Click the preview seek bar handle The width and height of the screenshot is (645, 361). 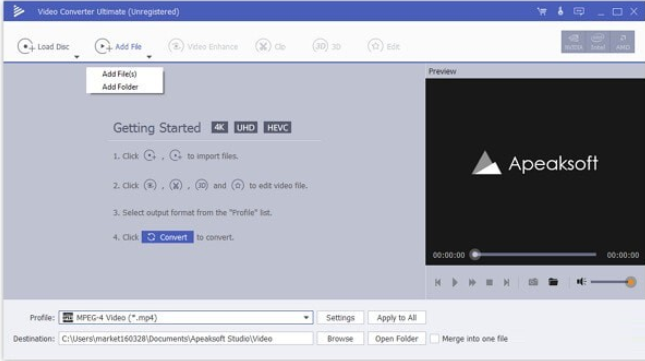coord(475,255)
